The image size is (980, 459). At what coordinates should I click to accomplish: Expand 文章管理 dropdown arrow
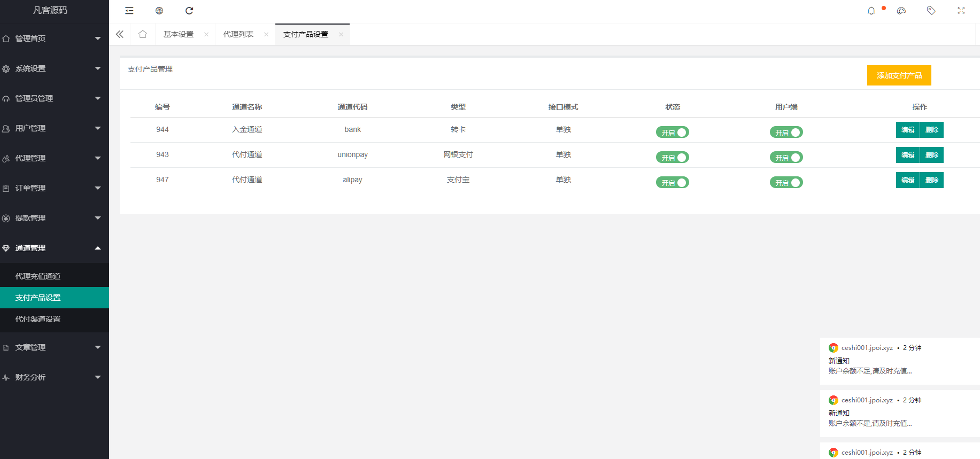[98, 347]
